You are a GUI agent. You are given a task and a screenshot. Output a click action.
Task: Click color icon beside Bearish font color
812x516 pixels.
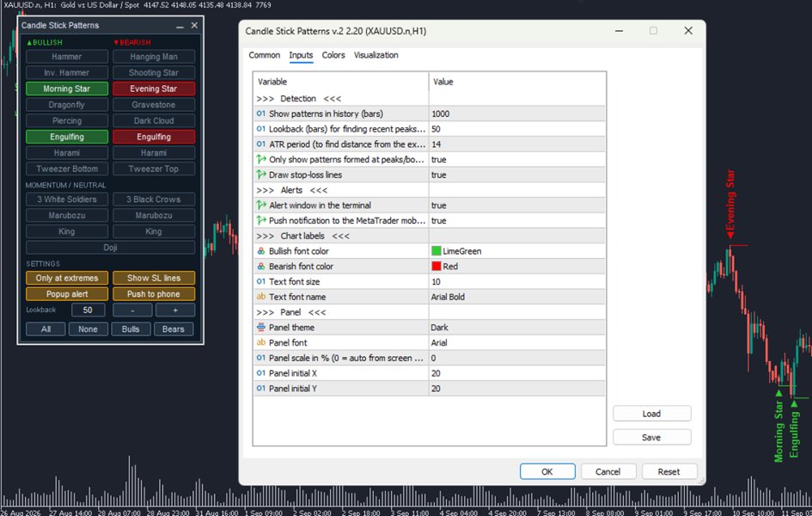coord(261,267)
